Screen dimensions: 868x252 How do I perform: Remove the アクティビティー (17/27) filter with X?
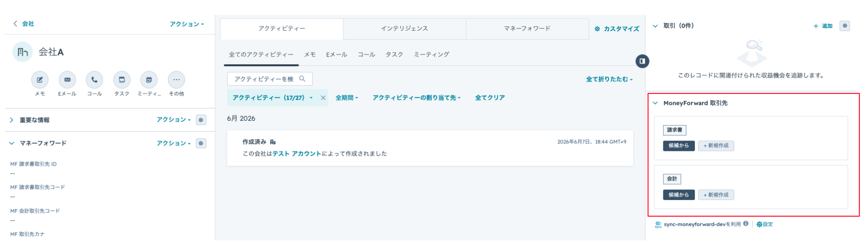[x=323, y=98]
